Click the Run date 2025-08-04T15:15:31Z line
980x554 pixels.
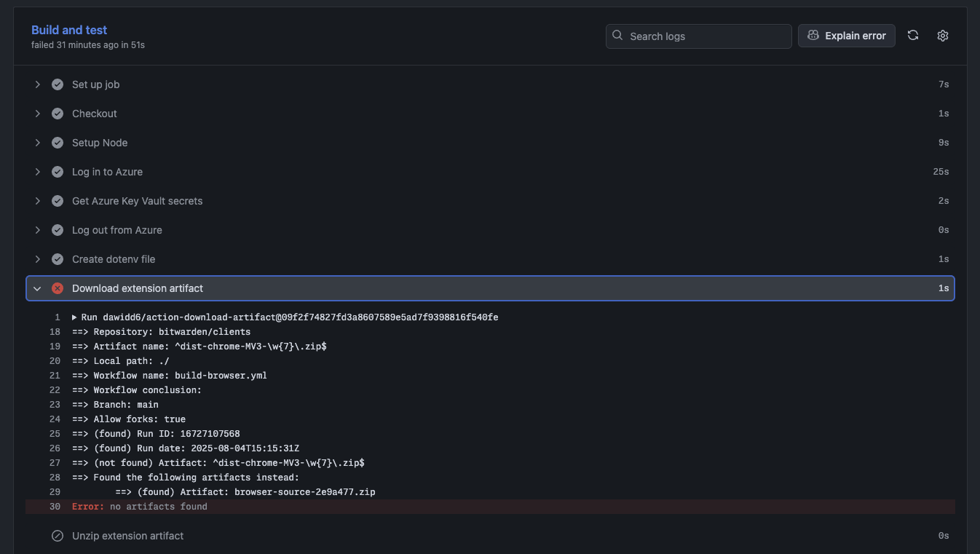pos(186,448)
